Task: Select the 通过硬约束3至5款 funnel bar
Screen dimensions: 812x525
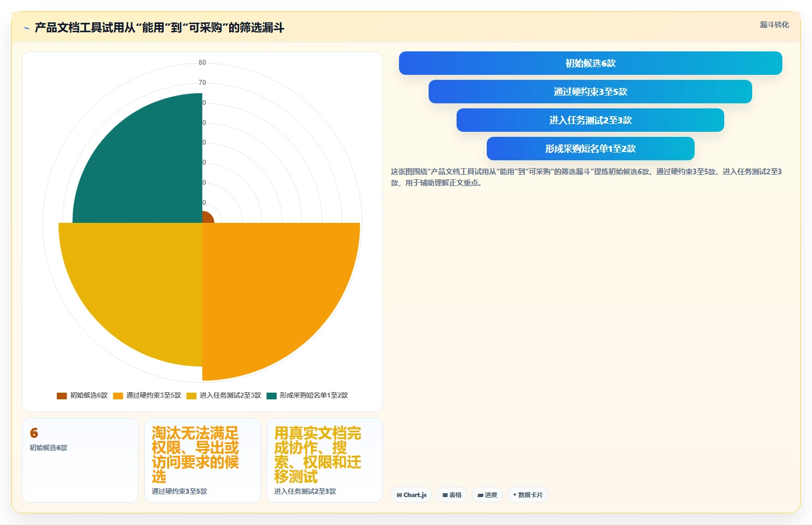Action: pos(590,92)
